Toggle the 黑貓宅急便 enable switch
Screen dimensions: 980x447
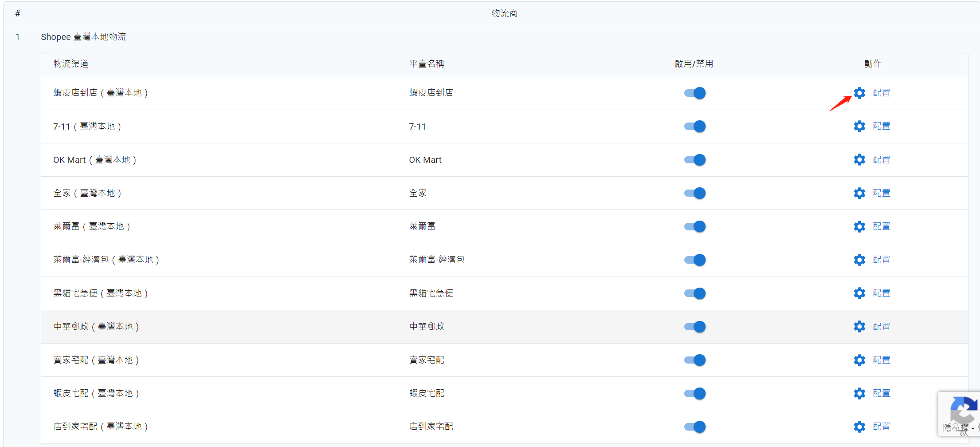(x=695, y=293)
